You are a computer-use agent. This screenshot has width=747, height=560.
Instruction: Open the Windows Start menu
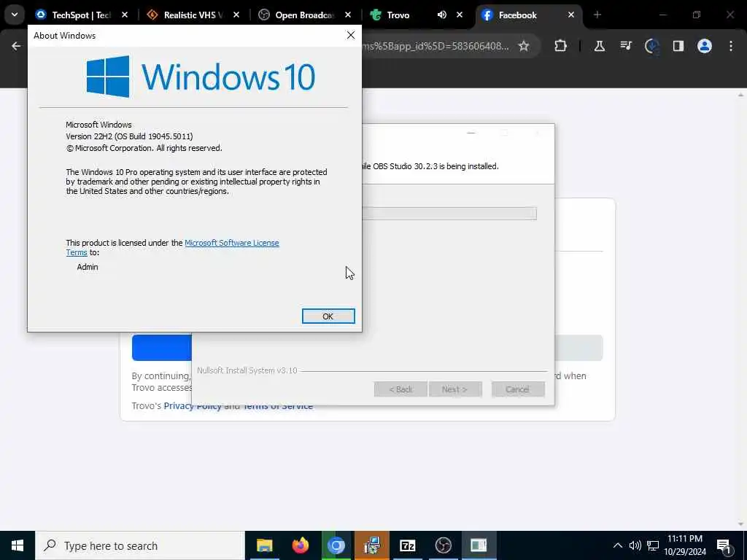coord(18,545)
